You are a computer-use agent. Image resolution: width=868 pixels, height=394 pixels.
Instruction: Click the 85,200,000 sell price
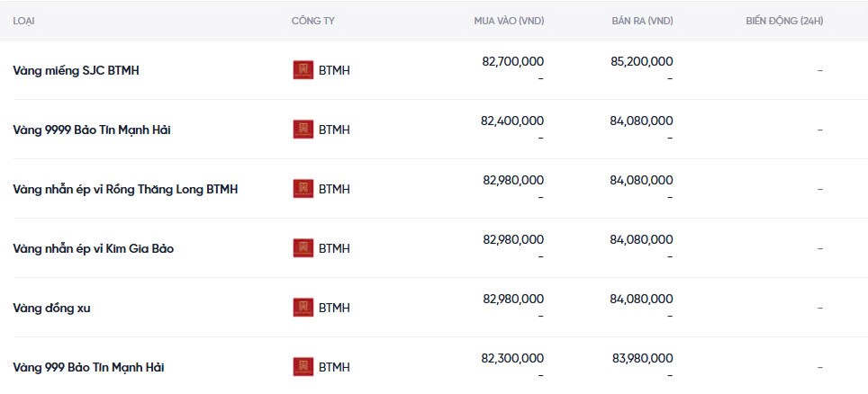(641, 61)
